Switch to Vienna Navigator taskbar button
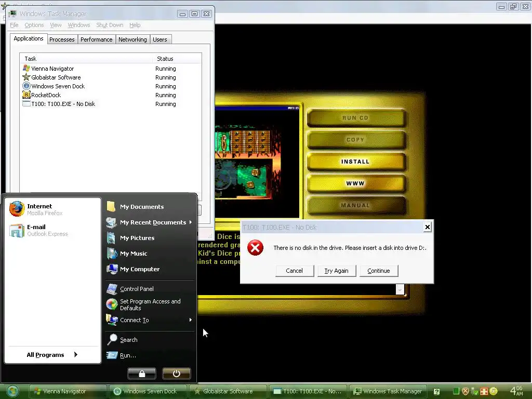This screenshot has height=399, width=532. 68,391
